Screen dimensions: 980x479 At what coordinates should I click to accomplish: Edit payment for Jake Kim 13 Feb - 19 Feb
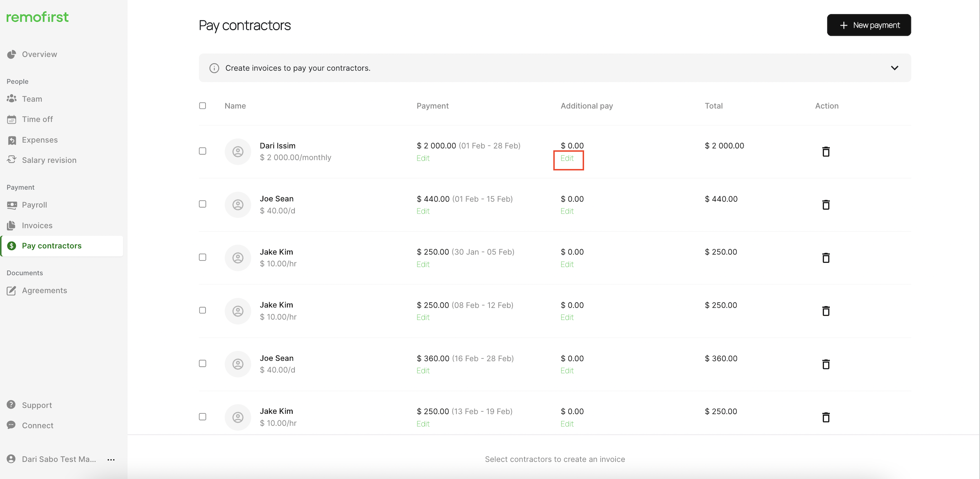click(423, 424)
